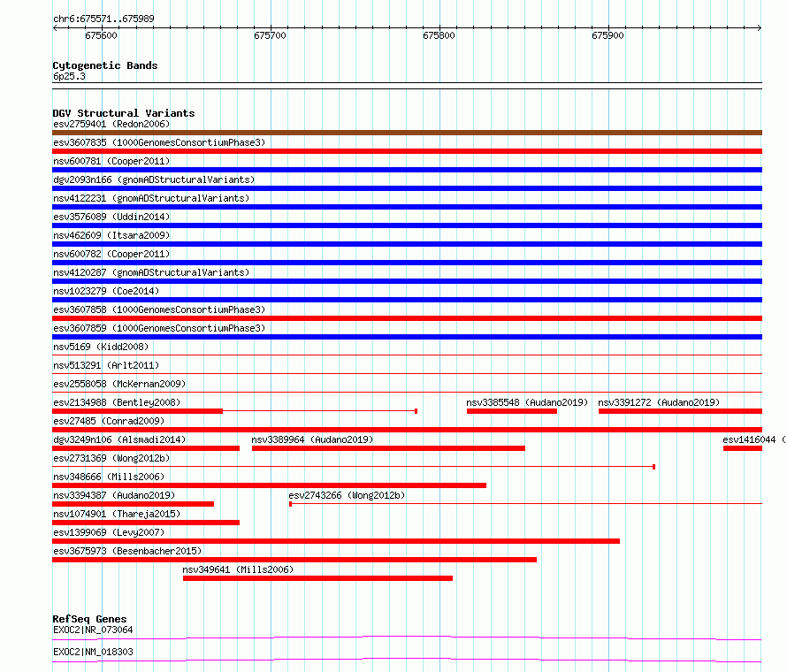Select nsv4122231 (gnomADStructuralVariants) label

(x=151, y=198)
